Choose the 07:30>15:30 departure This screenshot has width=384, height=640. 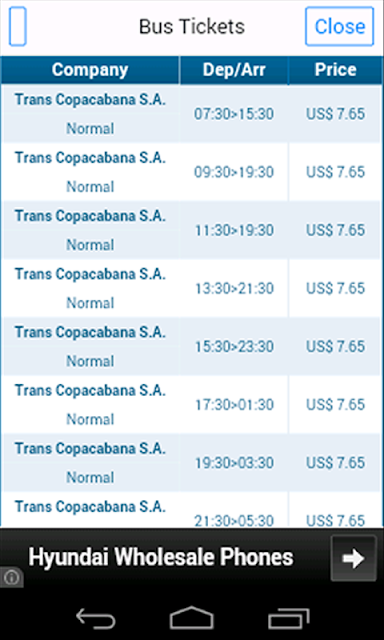click(x=192, y=114)
